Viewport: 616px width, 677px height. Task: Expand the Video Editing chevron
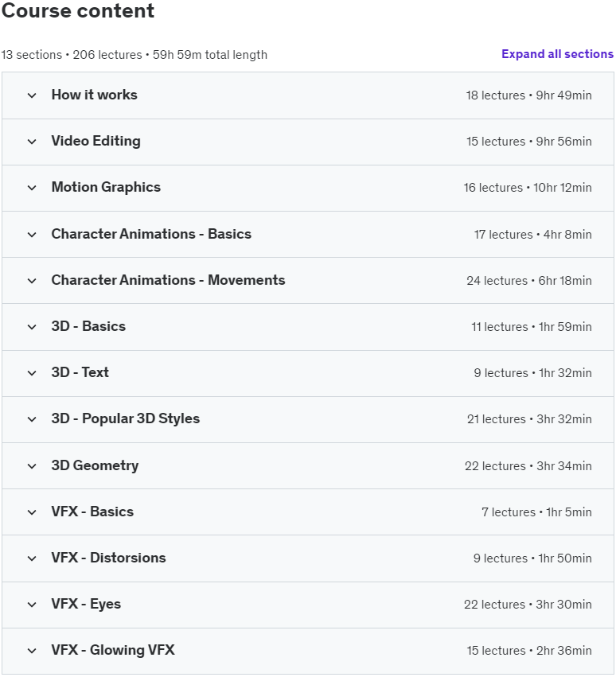(x=32, y=142)
